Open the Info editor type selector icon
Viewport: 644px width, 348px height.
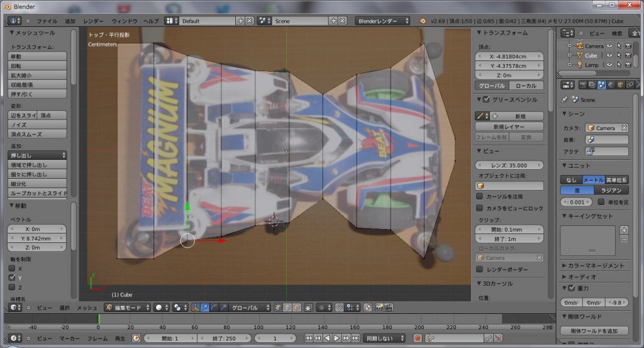14,21
